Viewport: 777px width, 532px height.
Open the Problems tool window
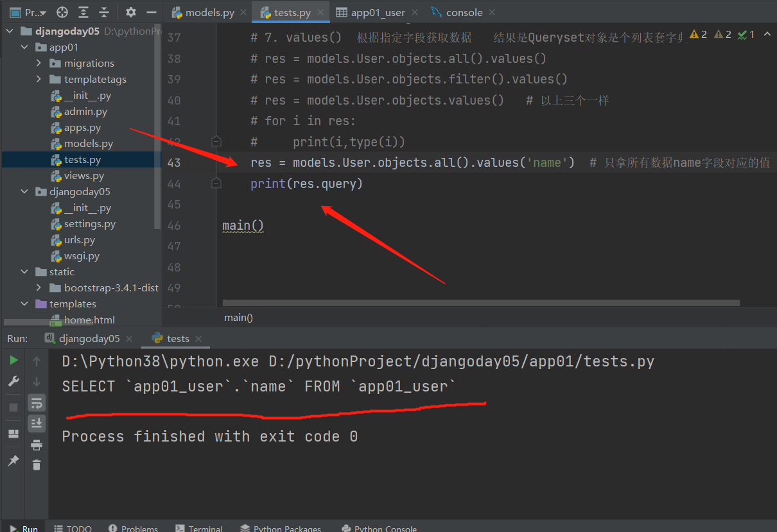point(133,529)
